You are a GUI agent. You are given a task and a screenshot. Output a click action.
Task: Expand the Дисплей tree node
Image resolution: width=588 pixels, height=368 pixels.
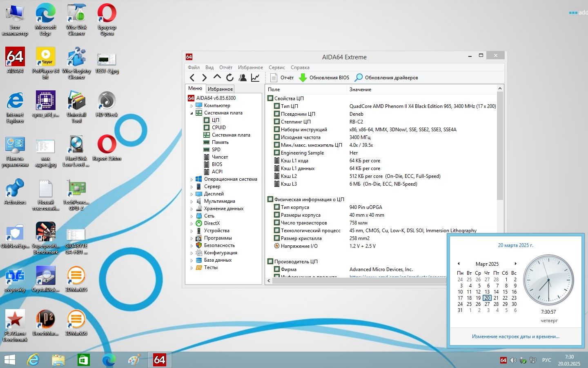pos(192,194)
